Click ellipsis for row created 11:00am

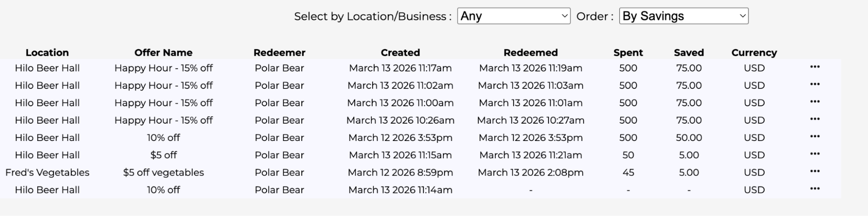point(815,102)
